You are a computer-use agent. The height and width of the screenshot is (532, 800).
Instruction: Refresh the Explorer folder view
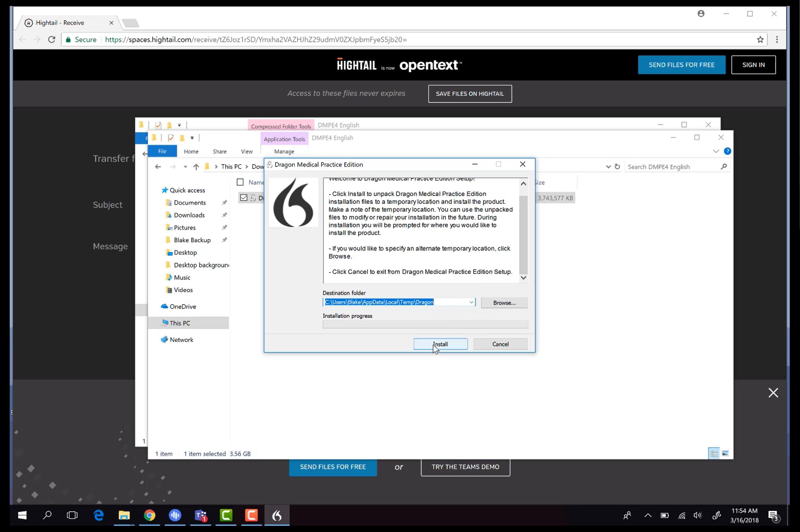coord(617,167)
